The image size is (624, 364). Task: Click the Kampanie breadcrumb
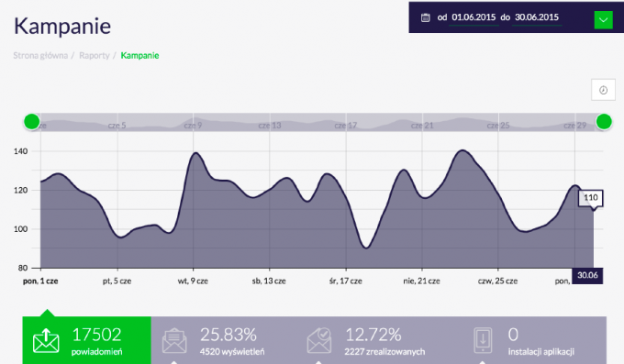pos(139,55)
